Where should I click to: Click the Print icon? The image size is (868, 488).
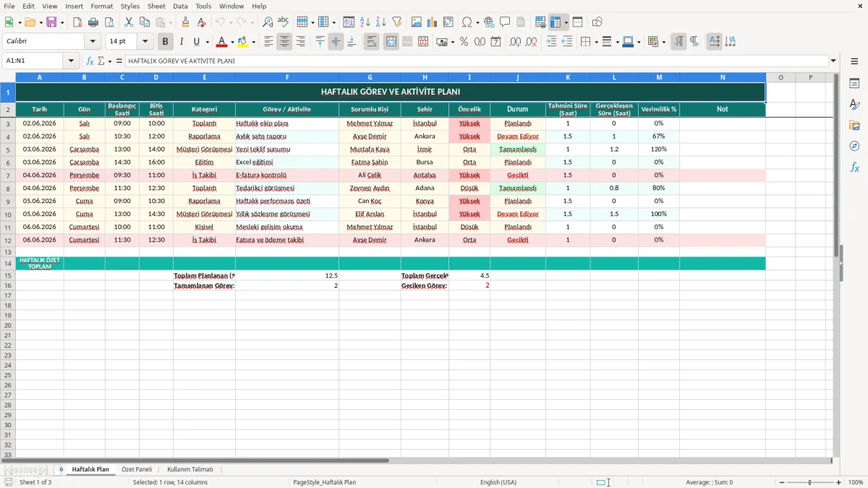93,22
